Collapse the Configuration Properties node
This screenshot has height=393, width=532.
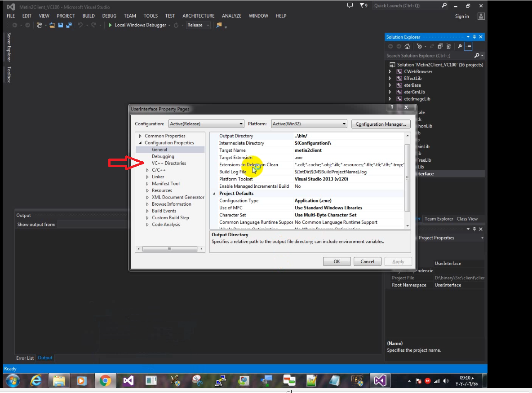tap(140, 143)
